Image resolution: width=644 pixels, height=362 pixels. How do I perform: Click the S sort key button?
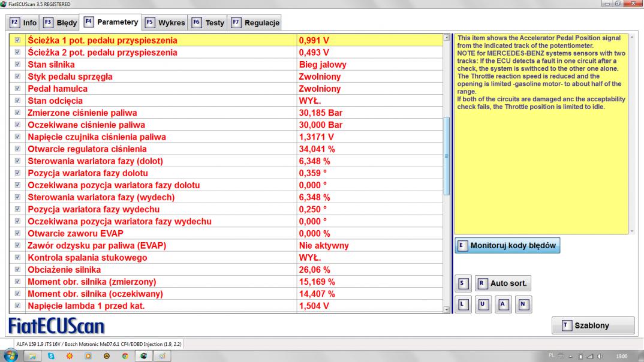[462, 282]
